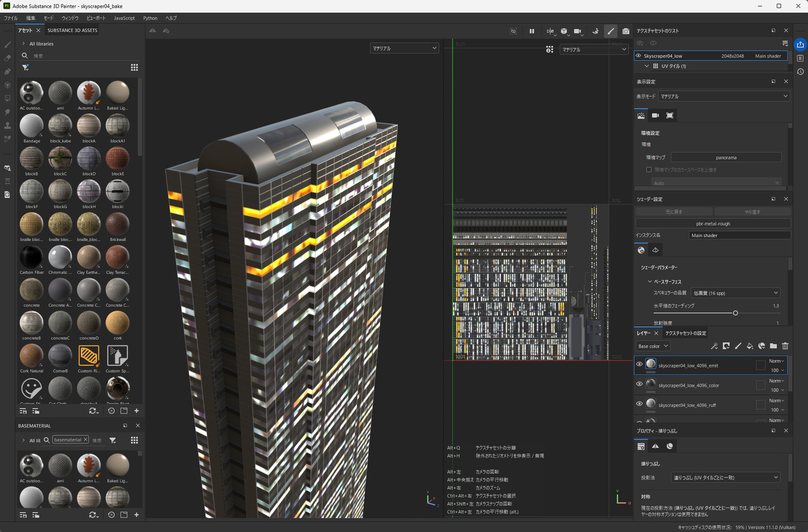Screen dimensions: 808x532
Task: Click the pbr-metal-rough shader button
Action: coord(713,224)
